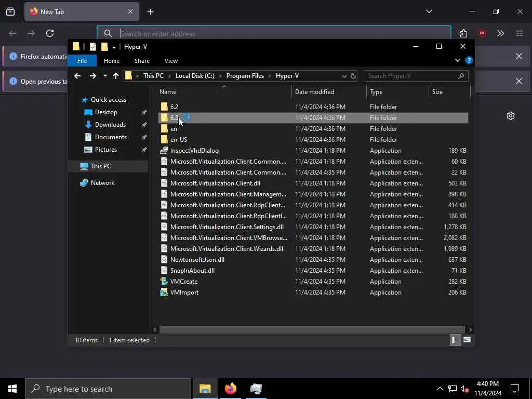Open Firefox View icon in tab bar
Image resolution: width=532 pixels, height=399 pixels.
(10, 12)
